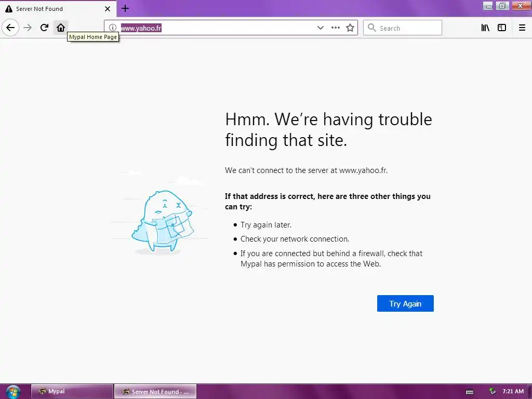The height and width of the screenshot is (399, 532).
Task: Click the magnifier icon in search box
Action: [x=372, y=28]
